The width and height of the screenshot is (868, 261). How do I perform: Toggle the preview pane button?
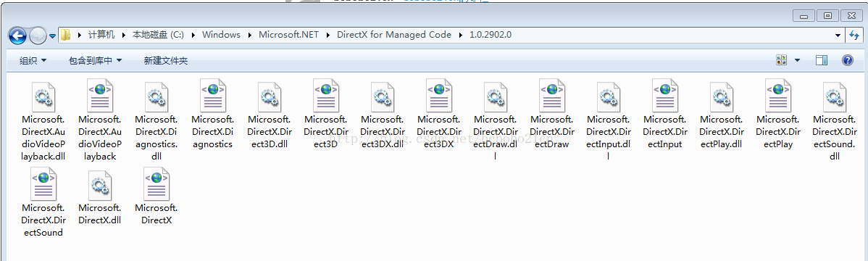pos(822,60)
